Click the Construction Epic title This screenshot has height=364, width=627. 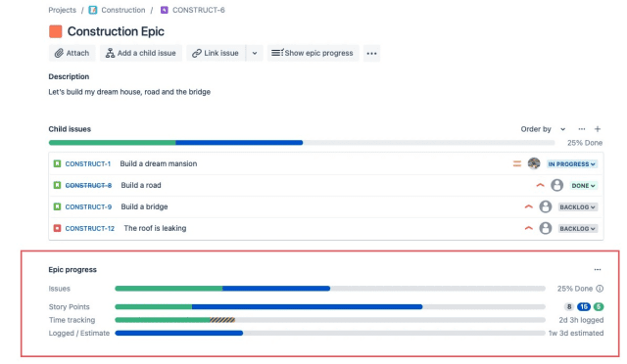116,31
